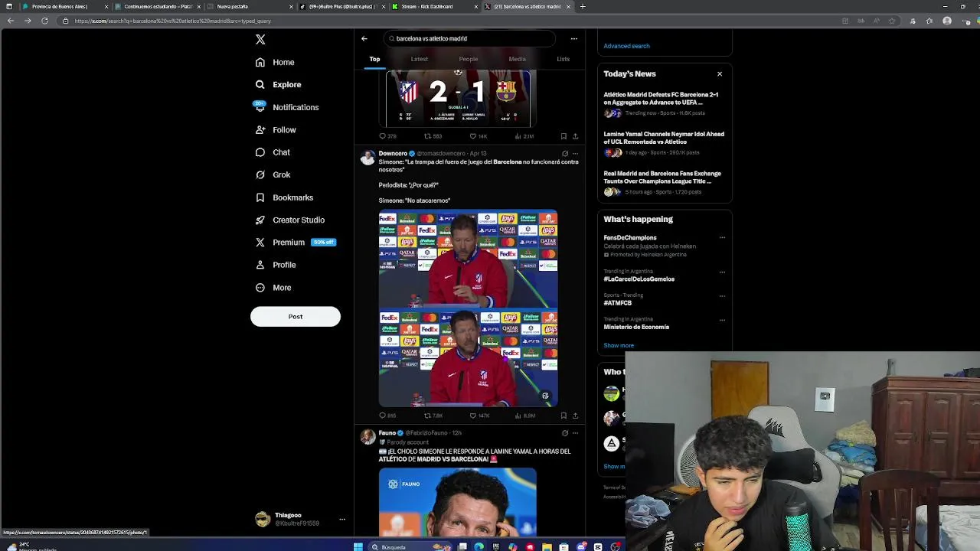Open a new browser tab with the plus
The width and height of the screenshot is (980, 551).
(583, 6)
